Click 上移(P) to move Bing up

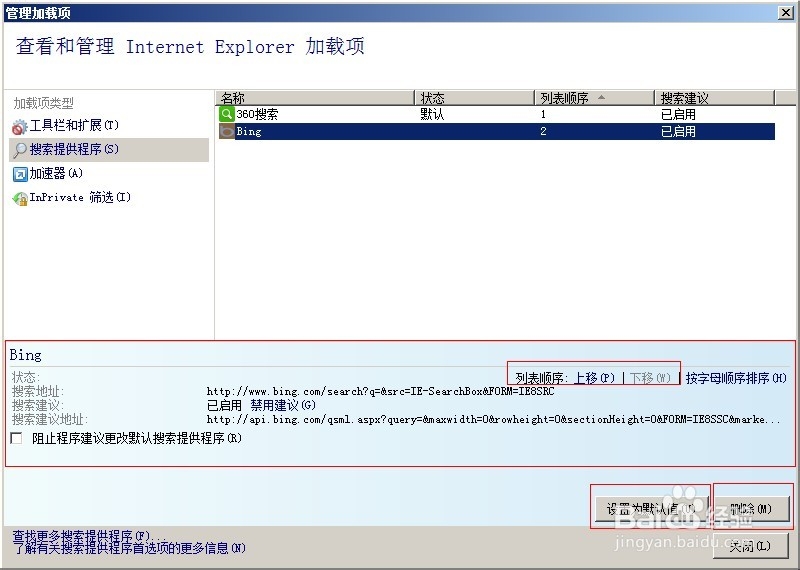click(x=594, y=378)
